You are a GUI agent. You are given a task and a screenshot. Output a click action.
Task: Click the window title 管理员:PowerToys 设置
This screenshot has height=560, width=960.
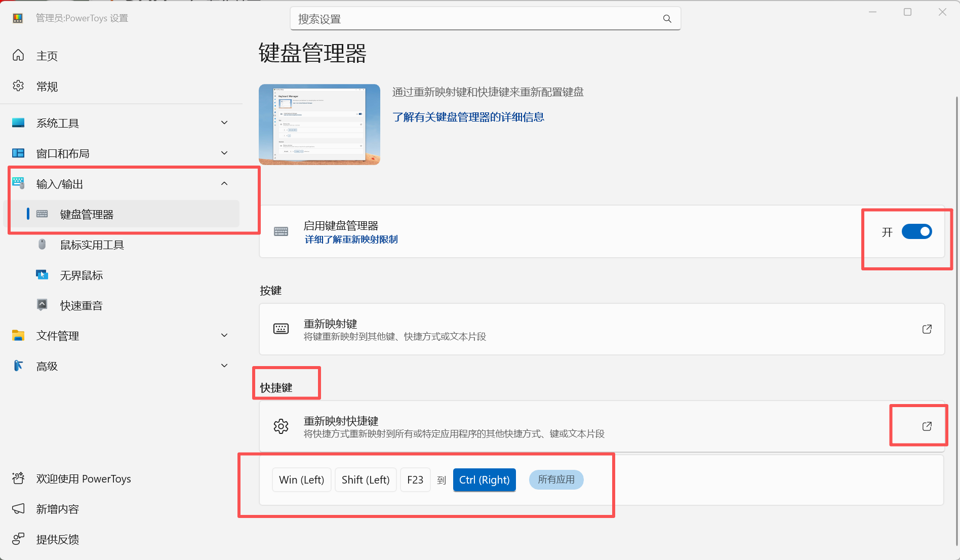coord(82,18)
